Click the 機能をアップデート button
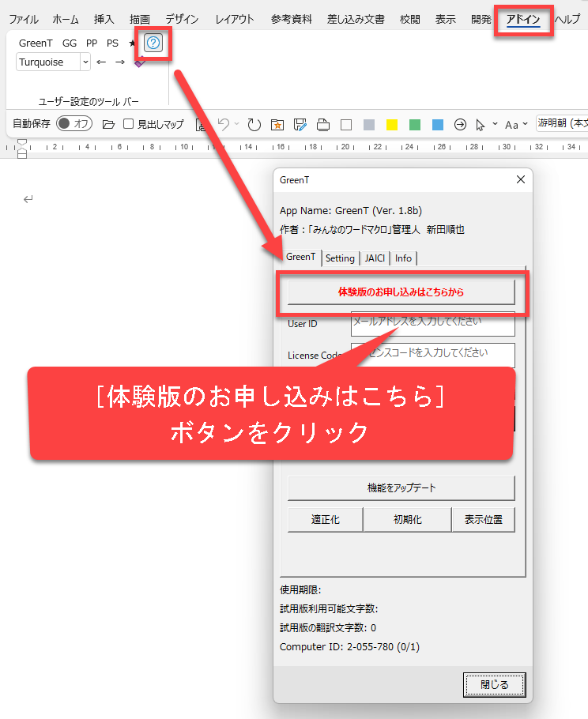 pos(401,488)
